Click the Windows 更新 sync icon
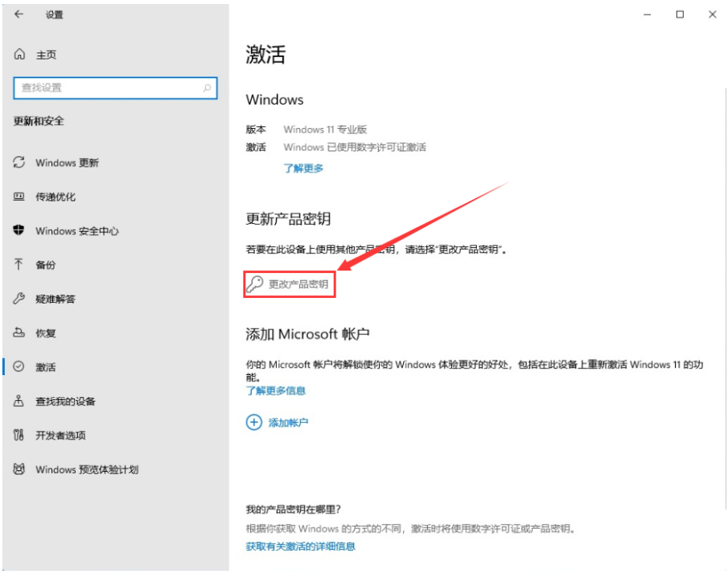The height and width of the screenshot is (574, 728). tap(19, 162)
